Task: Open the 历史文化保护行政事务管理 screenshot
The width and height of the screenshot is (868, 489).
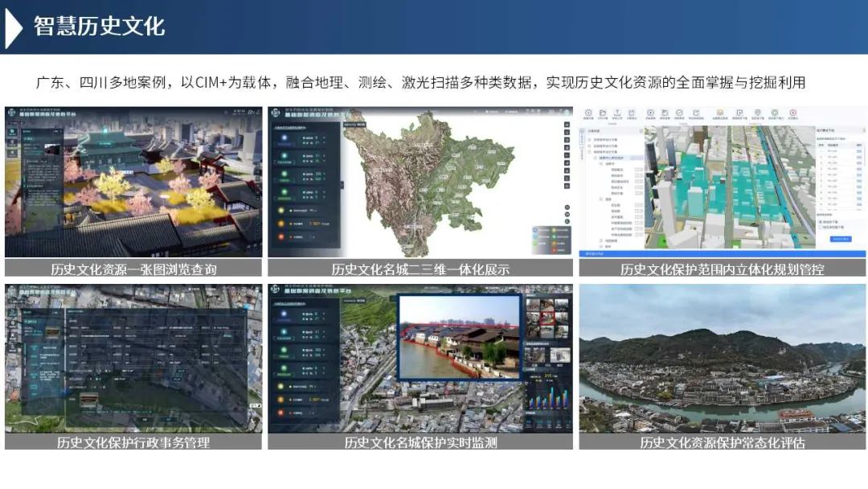Action: pos(133,358)
